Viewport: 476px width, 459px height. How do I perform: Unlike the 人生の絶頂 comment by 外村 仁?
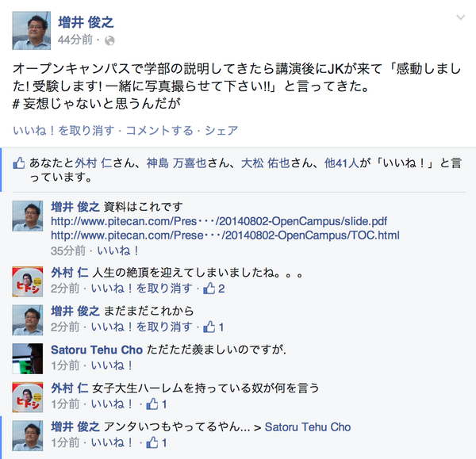pyautogui.click(x=142, y=289)
